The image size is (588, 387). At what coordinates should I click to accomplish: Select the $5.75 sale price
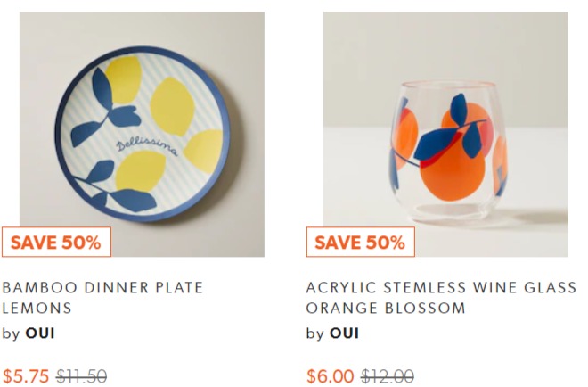pos(26,376)
